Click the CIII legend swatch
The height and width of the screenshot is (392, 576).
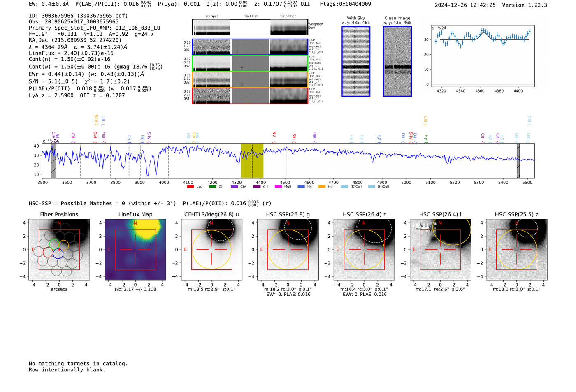[x=257, y=186]
